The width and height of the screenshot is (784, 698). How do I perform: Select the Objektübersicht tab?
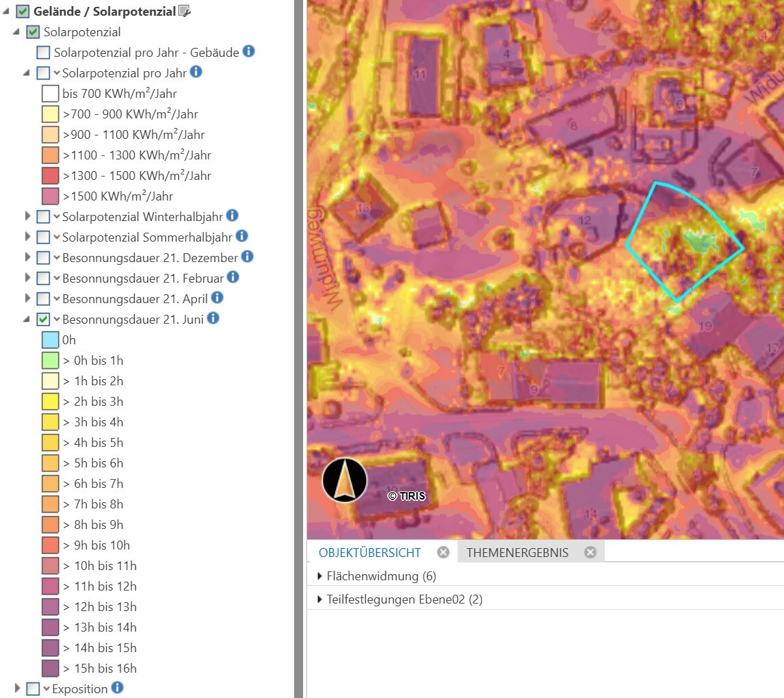pyautogui.click(x=369, y=552)
